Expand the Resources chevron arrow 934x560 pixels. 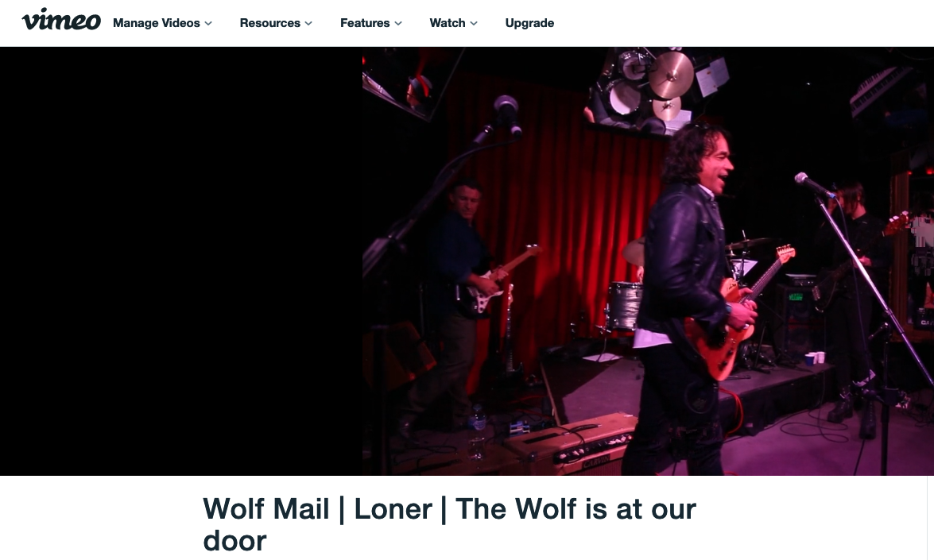tap(308, 23)
